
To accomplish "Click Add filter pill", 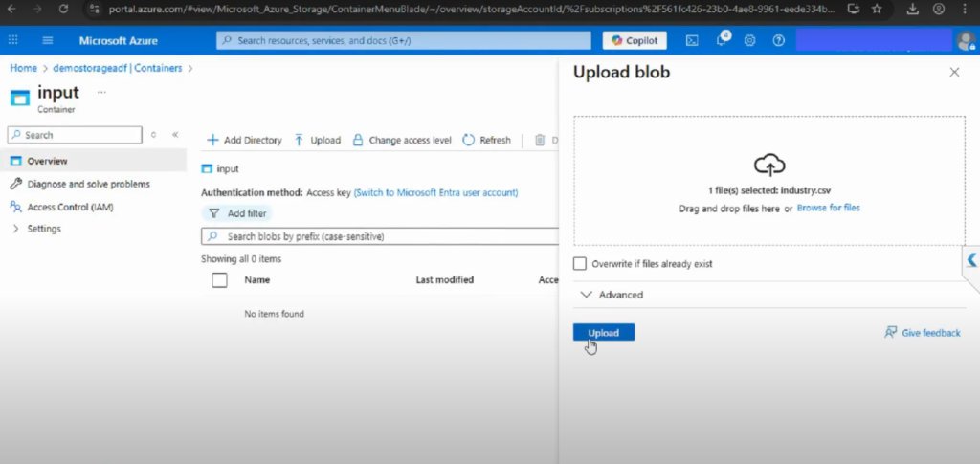I will (237, 213).
